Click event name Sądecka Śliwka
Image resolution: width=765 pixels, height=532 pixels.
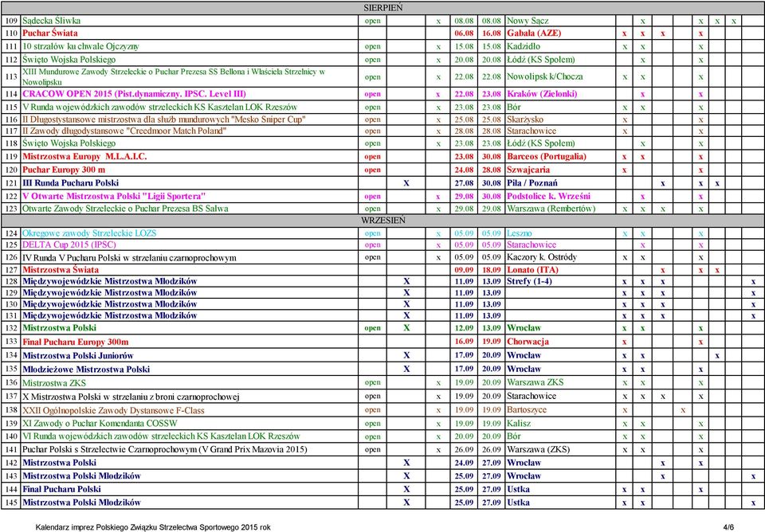point(51,21)
